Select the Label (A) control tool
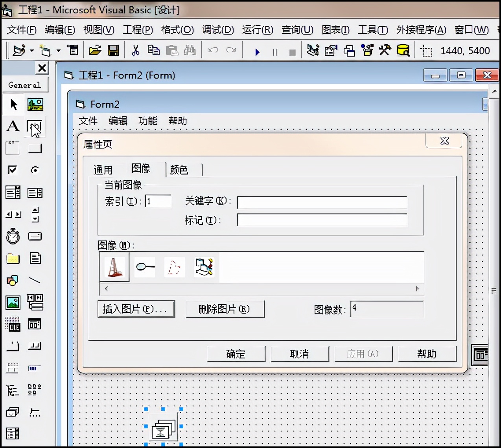This screenshot has height=448, width=501. tap(13, 126)
